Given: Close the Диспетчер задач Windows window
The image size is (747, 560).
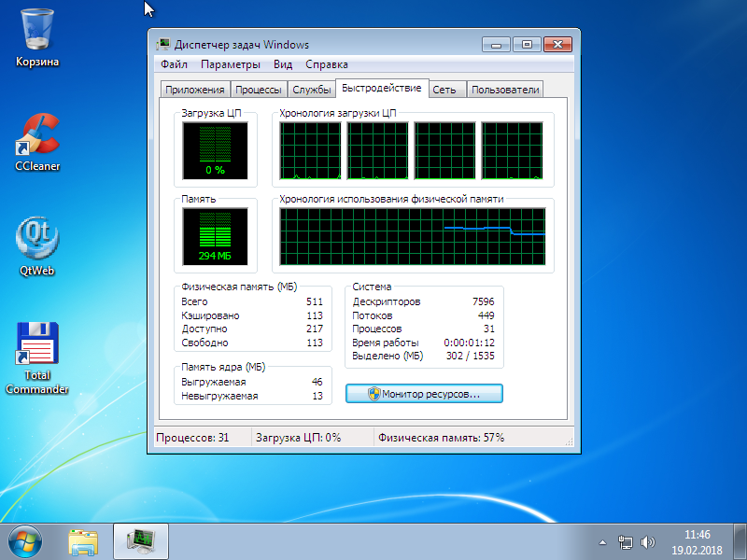Looking at the screenshot, I should click(x=557, y=45).
